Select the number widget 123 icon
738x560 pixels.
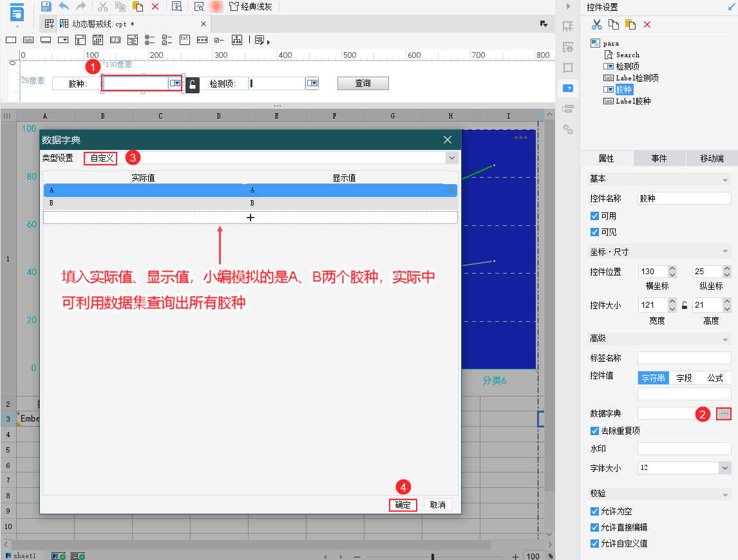(x=115, y=39)
